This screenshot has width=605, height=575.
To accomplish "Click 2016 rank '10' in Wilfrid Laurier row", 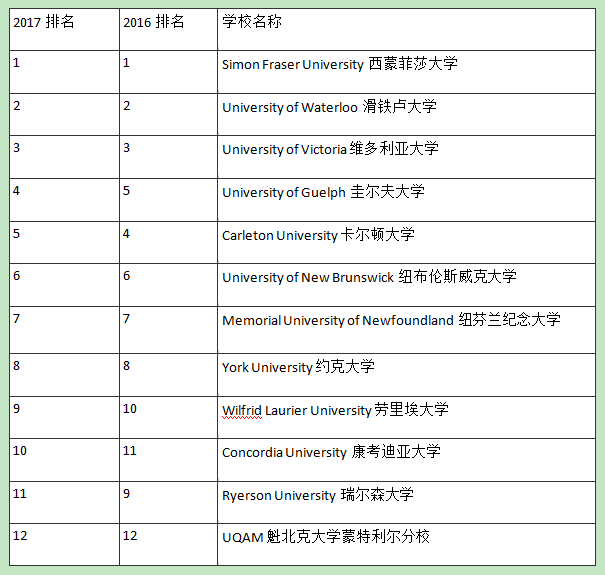I will click(130, 409).
